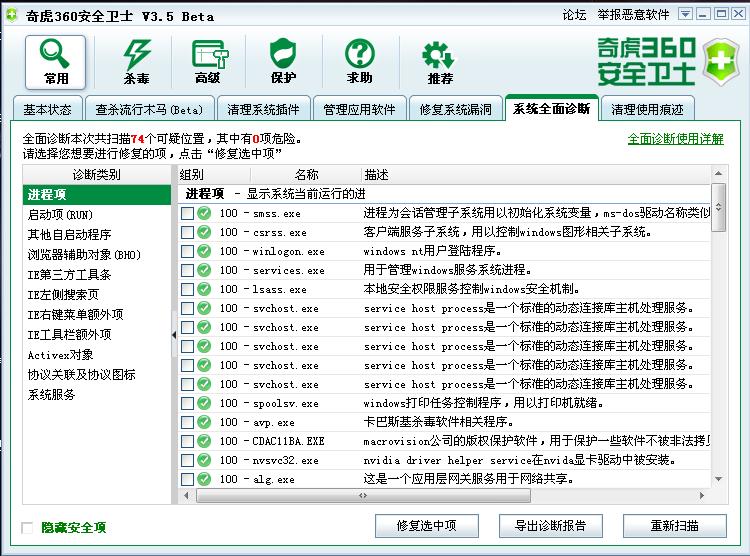Tick the lsass.exe checkbox
The width and height of the screenshot is (750, 556).
point(188,289)
